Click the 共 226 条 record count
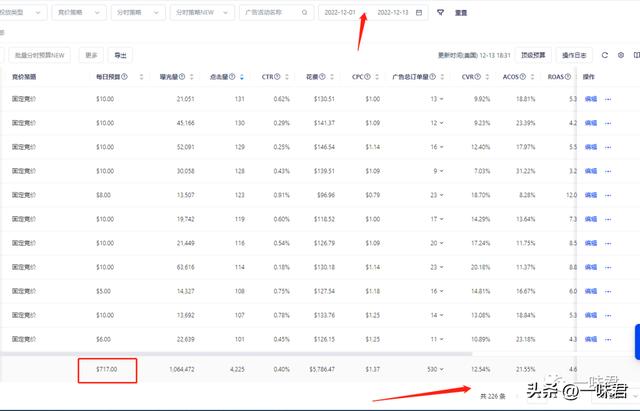This screenshot has height=411, width=640. 493,396
